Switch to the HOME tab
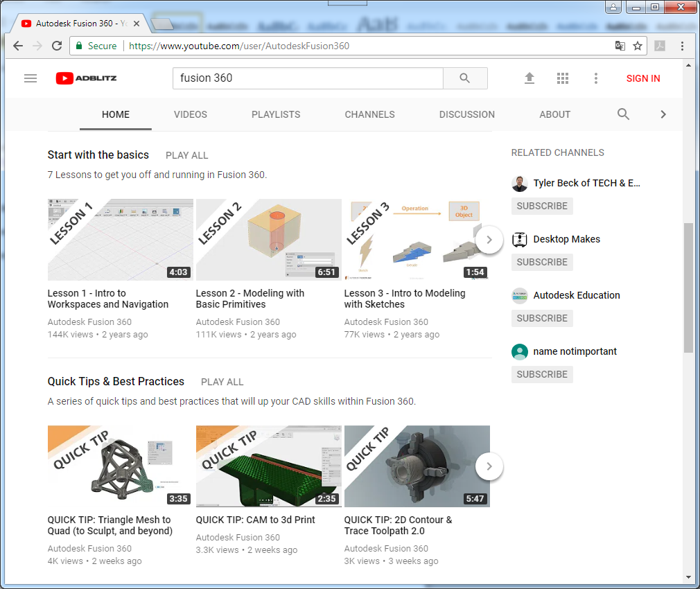Viewport: 700px width, 589px height. (116, 114)
